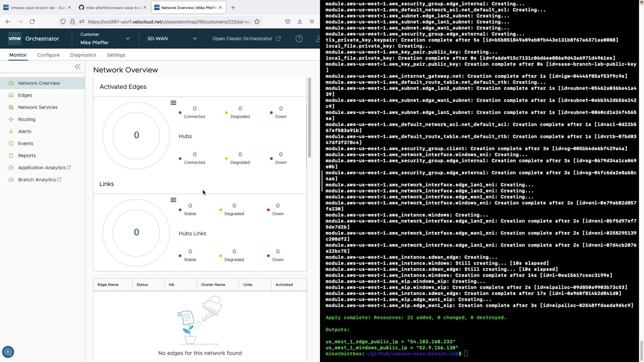Open the Pocket save icon
The image size is (644, 362).
[288, 22]
